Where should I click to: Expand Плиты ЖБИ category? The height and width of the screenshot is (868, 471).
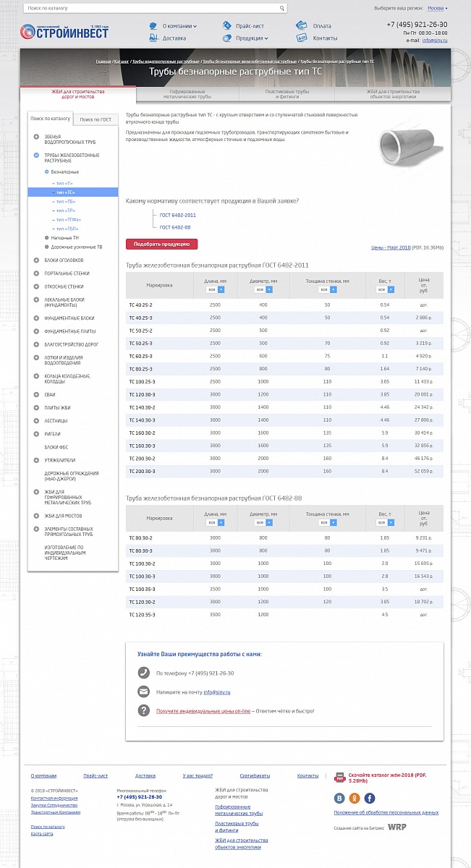[x=36, y=407]
